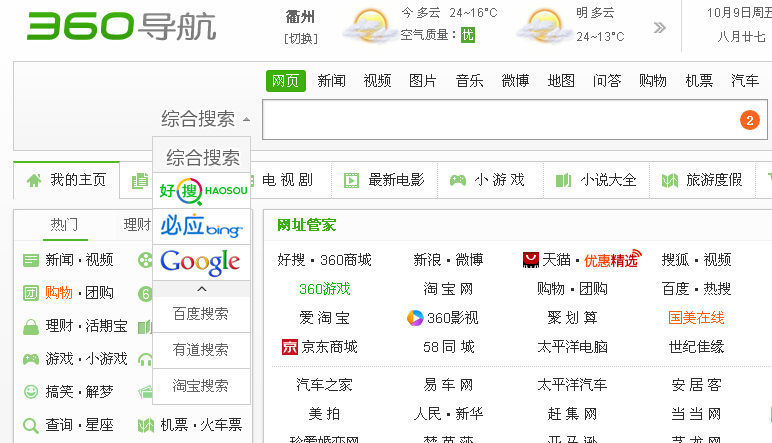The height and width of the screenshot is (443, 772).
Task: Open the 我的主页 home tab
Action: tap(66, 180)
